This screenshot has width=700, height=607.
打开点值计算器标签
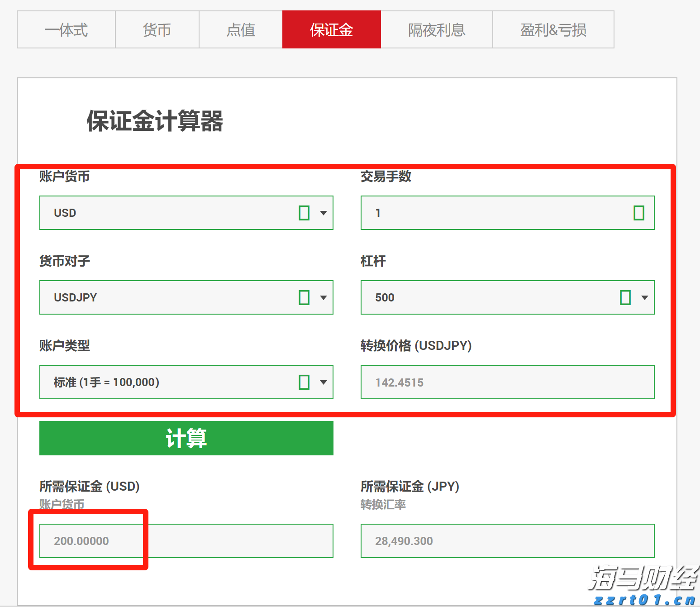[x=241, y=29]
